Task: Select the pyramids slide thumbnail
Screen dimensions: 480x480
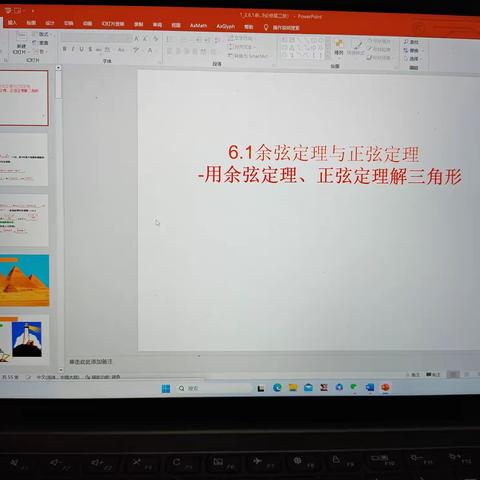Action: click(24, 280)
